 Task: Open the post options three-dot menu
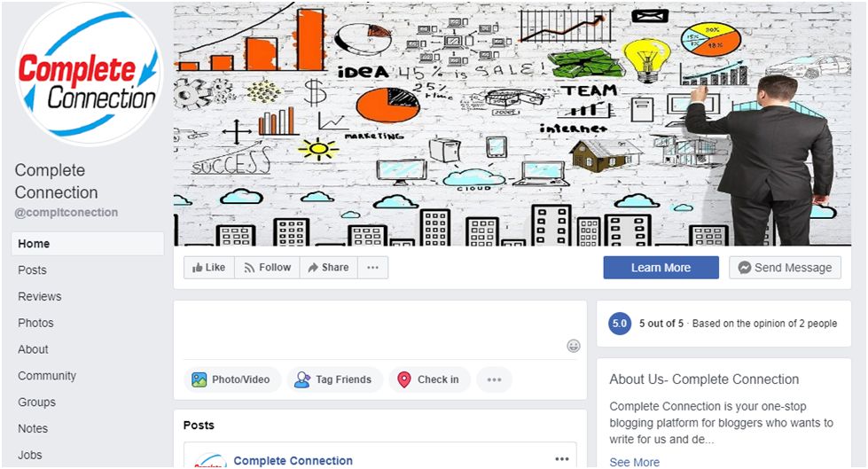click(562, 459)
